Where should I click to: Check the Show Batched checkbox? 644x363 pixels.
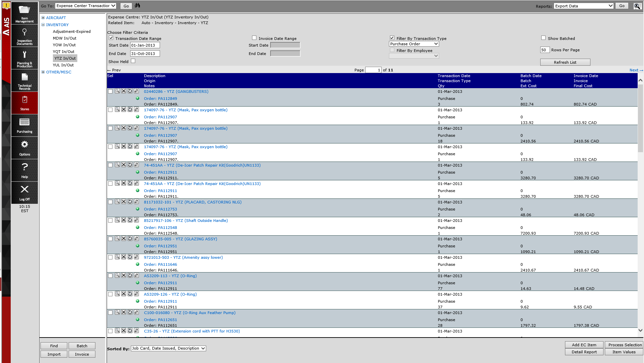coord(543,38)
